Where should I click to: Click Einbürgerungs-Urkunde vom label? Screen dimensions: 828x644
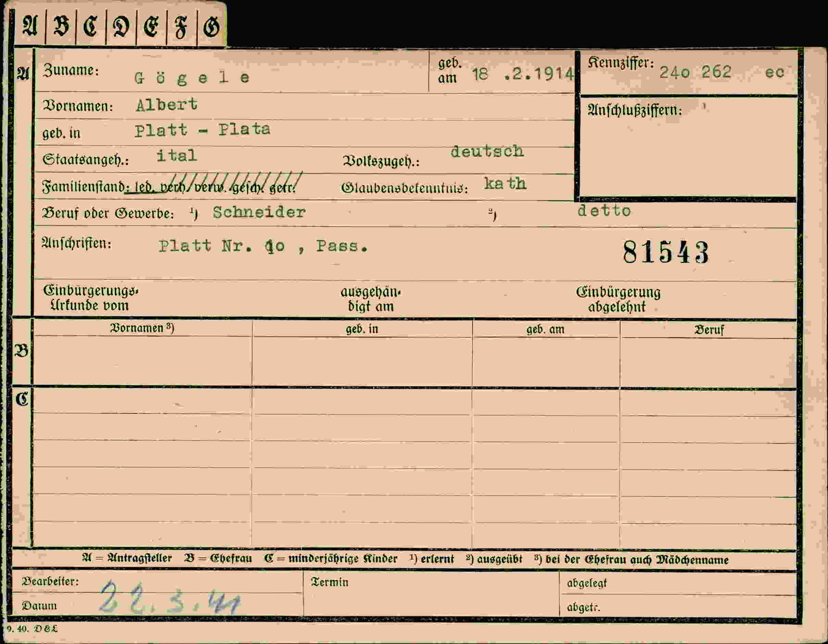click(91, 298)
